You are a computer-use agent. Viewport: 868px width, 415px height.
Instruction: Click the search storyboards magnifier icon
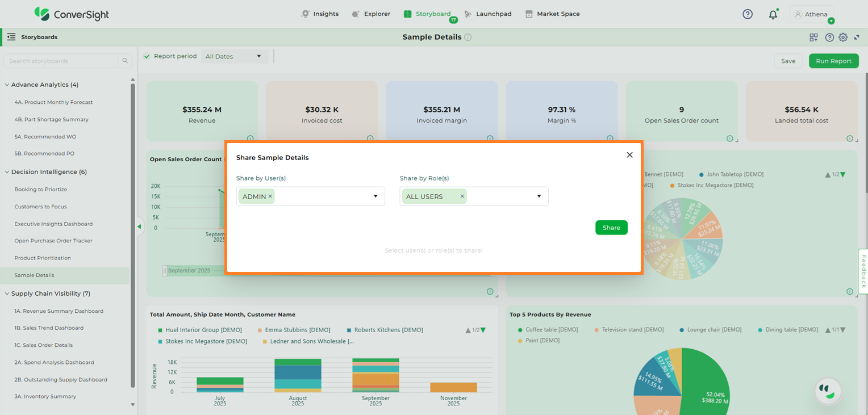125,61
